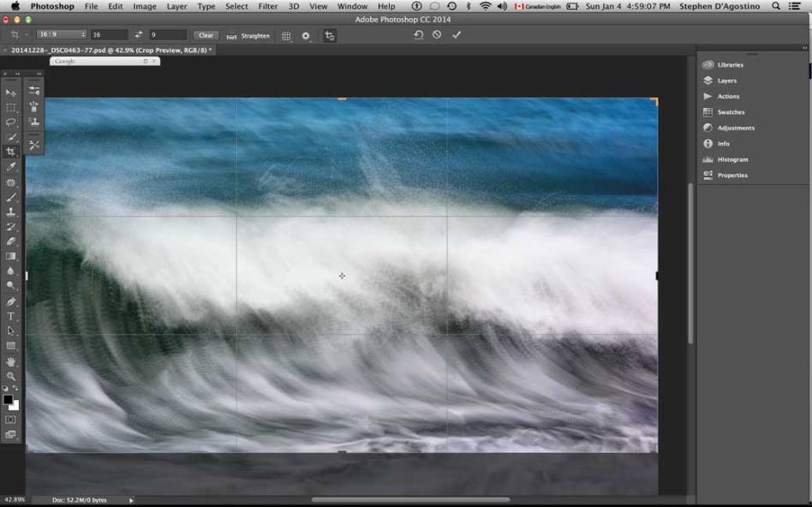Viewport: 812px width, 507px height.
Task: Click the Clear button in the options bar
Action: pyautogui.click(x=205, y=35)
